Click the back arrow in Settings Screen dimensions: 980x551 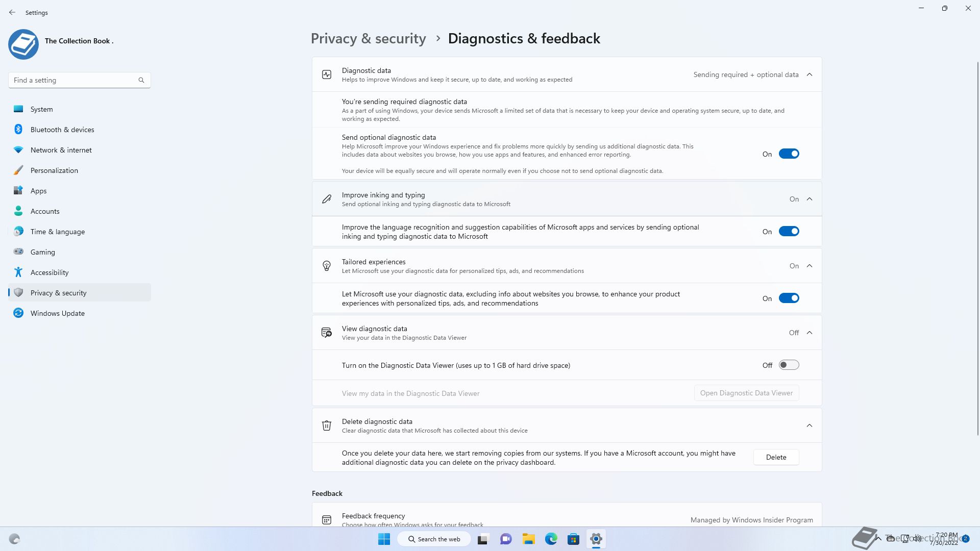[12, 12]
